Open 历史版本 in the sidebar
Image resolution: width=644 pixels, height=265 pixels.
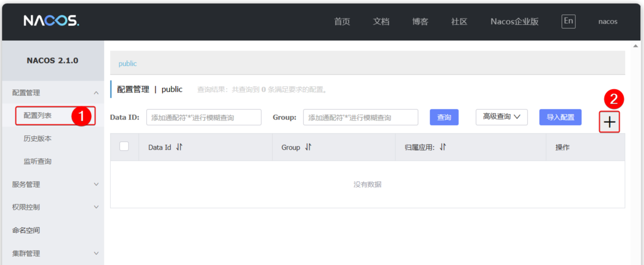[38, 139]
